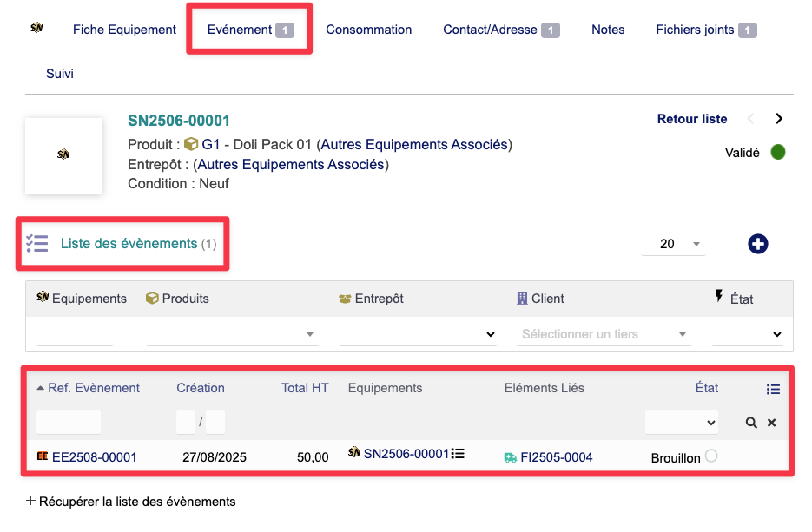Change the 20 results-per-page selector
812x532 pixels.
(x=673, y=245)
